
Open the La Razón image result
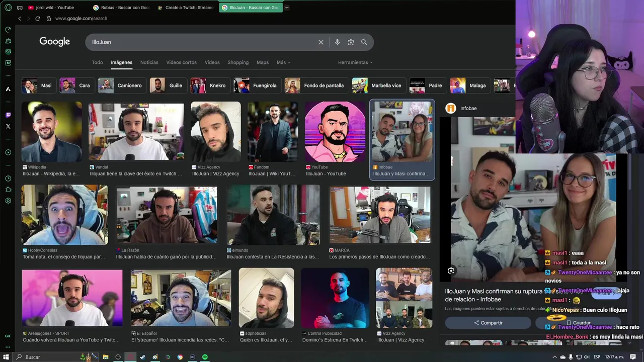coord(167,215)
